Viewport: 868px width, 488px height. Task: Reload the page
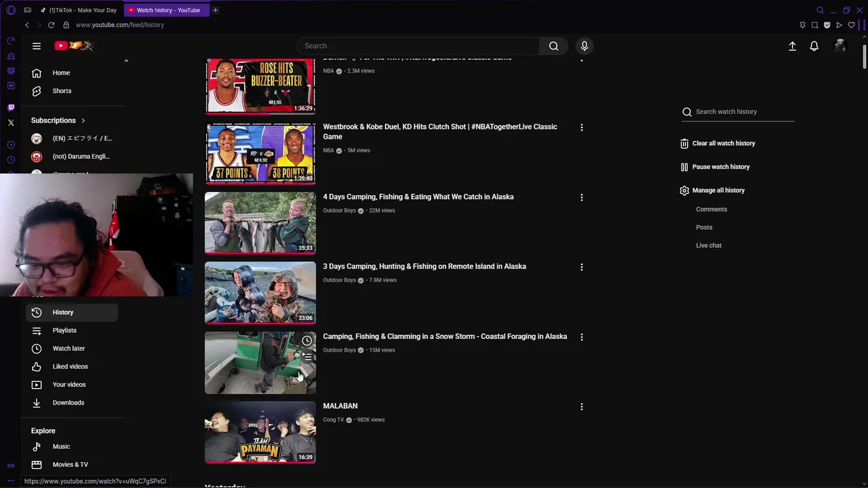click(51, 25)
